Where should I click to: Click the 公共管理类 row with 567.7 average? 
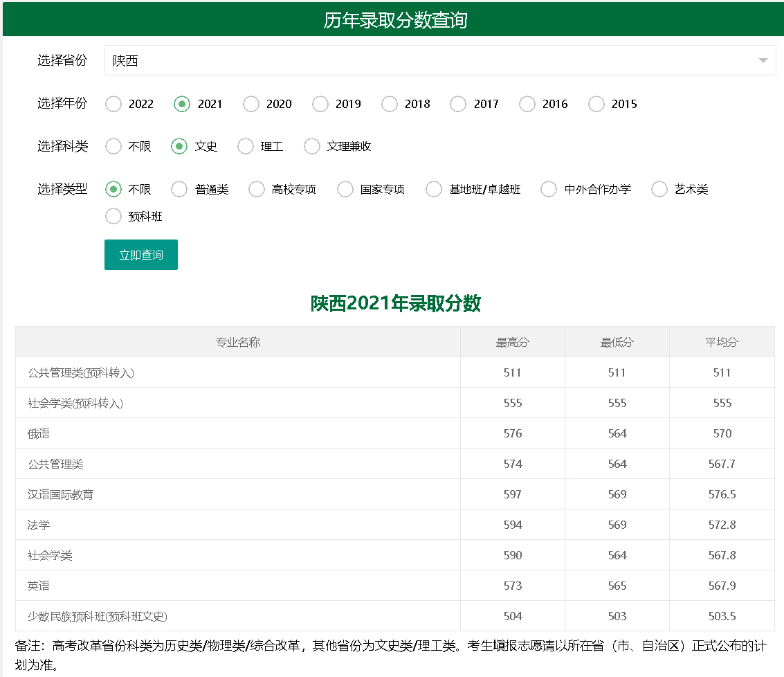point(55,464)
